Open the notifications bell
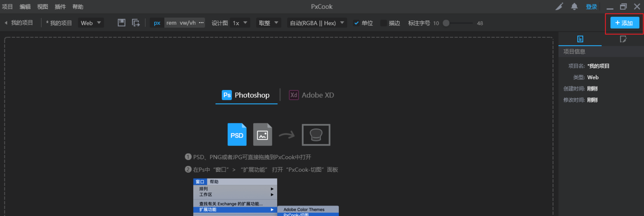The height and width of the screenshot is (216, 644). click(574, 7)
